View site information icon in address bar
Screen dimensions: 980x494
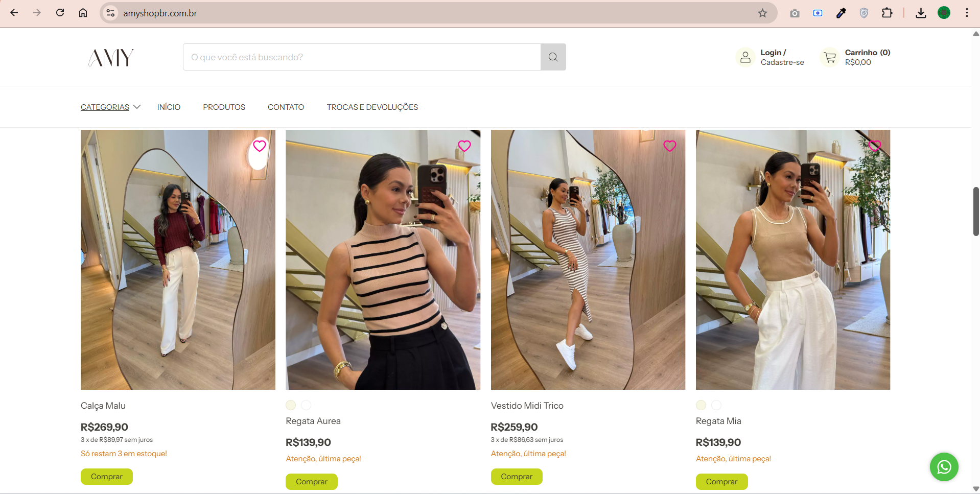click(110, 13)
